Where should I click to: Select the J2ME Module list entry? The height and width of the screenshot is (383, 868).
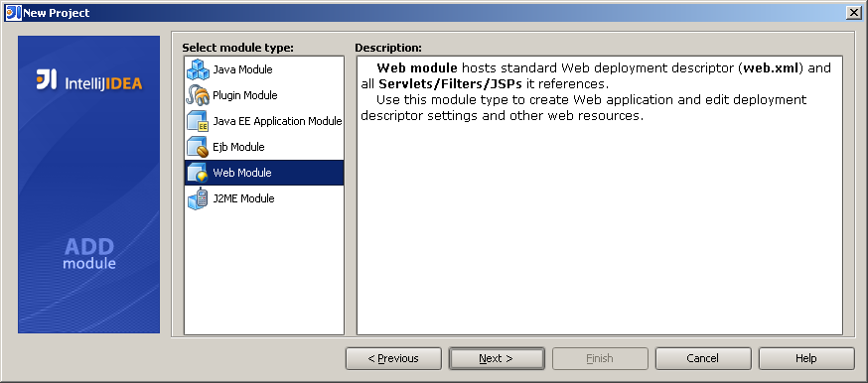click(264, 198)
